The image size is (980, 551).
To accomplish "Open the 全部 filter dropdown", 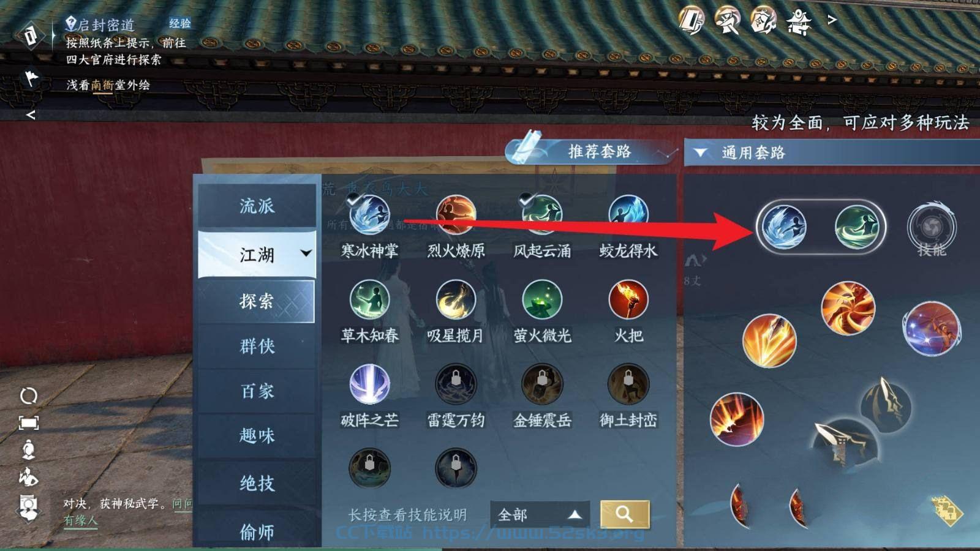I will click(540, 514).
